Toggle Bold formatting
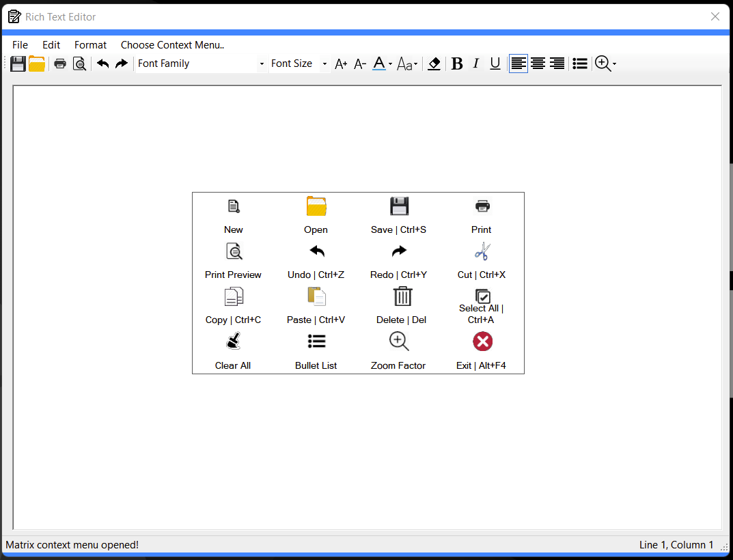The image size is (733, 560). pyautogui.click(x=457, y=64)
